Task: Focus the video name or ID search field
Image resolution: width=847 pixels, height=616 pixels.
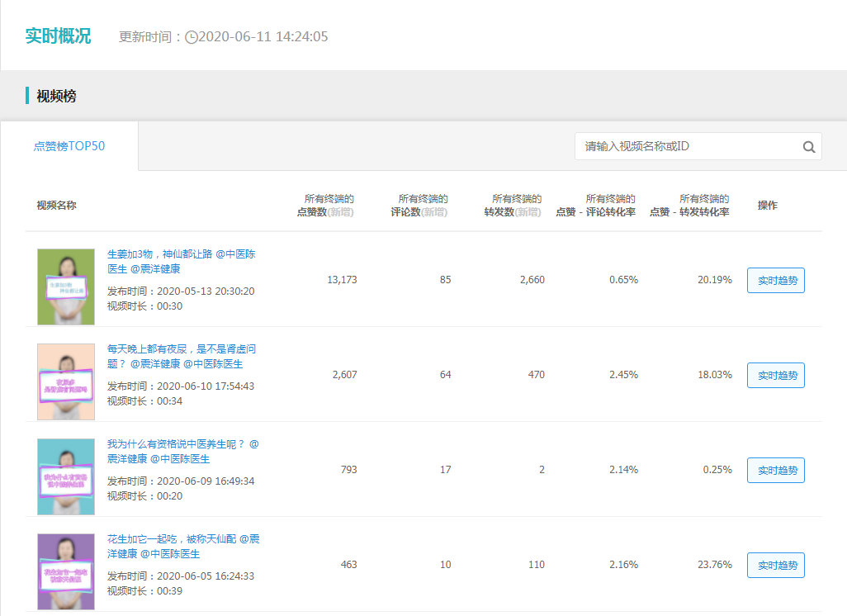Action: [x=698, y=146]
